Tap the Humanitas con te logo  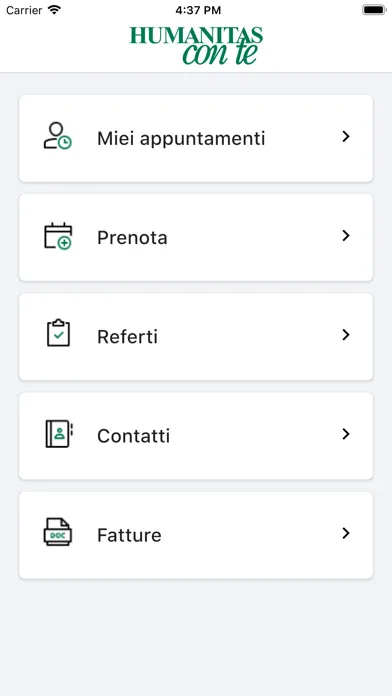coord(196,45)
